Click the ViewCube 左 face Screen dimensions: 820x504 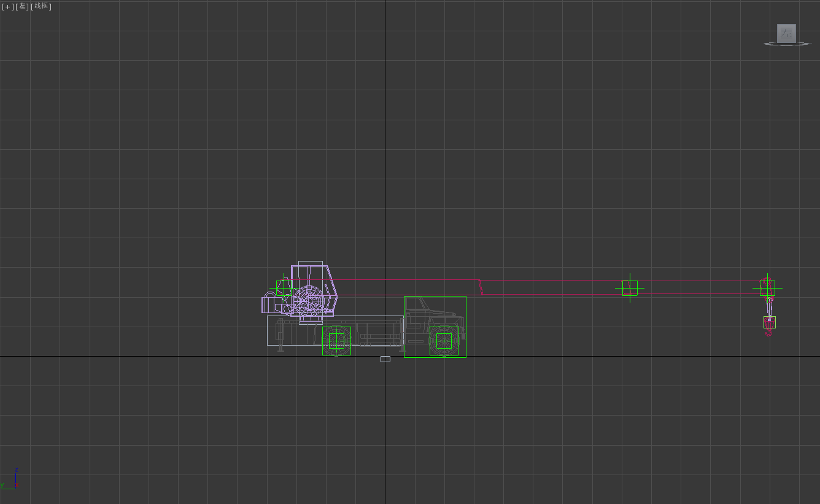click(x=786, y=33)
